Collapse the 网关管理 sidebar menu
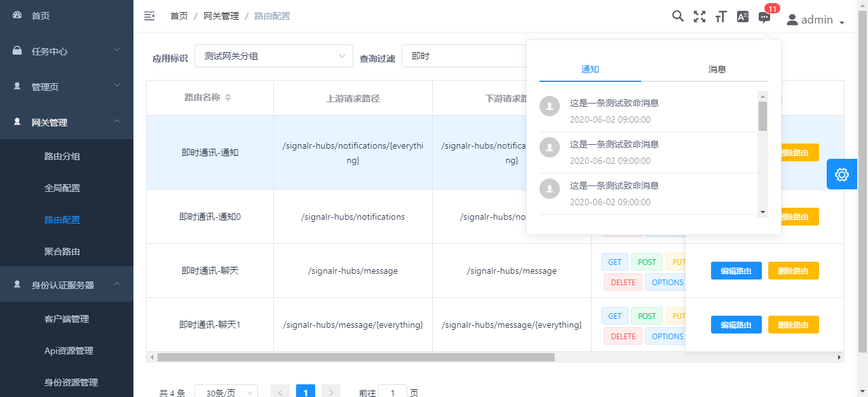The height and width of the screenshot is (397, 868). coord(67,123)
